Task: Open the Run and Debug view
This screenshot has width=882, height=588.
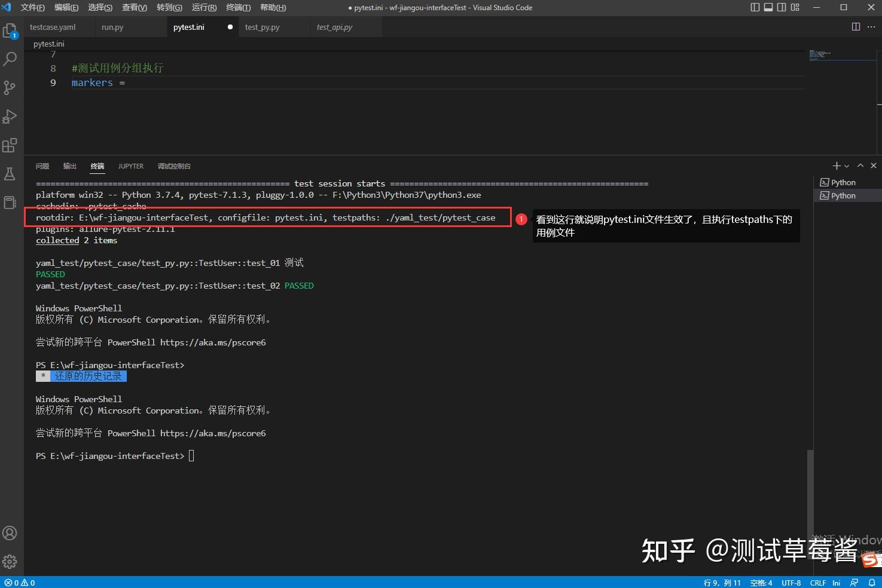Action: coord(10,117)
